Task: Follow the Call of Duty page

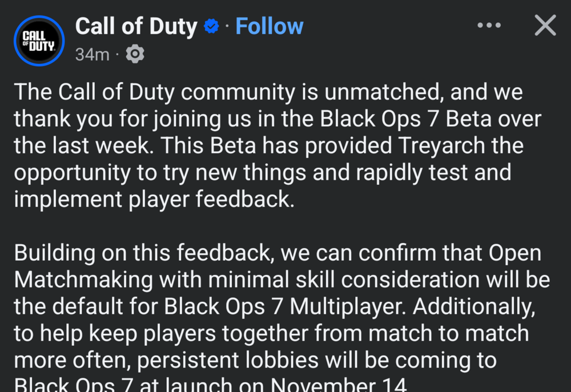Action: tap(269, 26)
